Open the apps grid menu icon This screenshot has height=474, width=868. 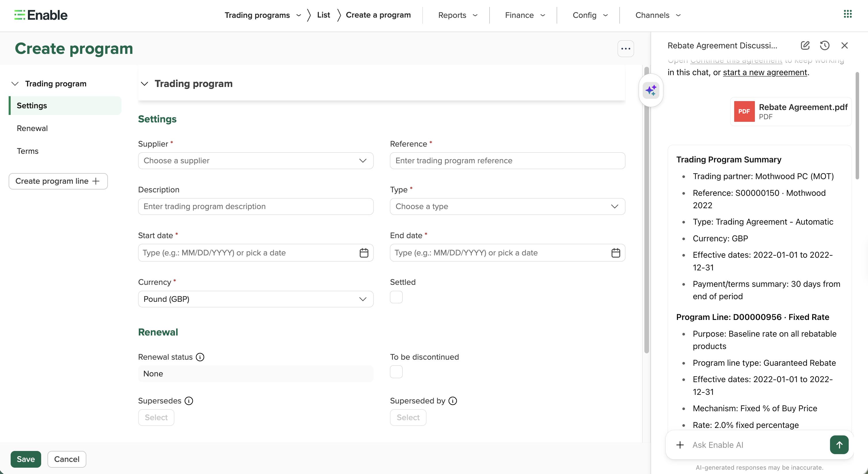[848, 14]
